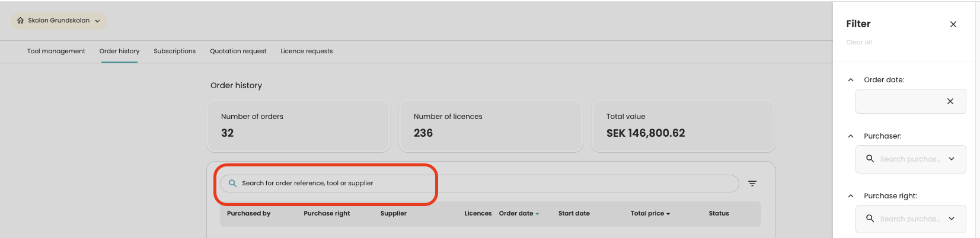
Task: Clear the Order date field value
Action: 950,101
